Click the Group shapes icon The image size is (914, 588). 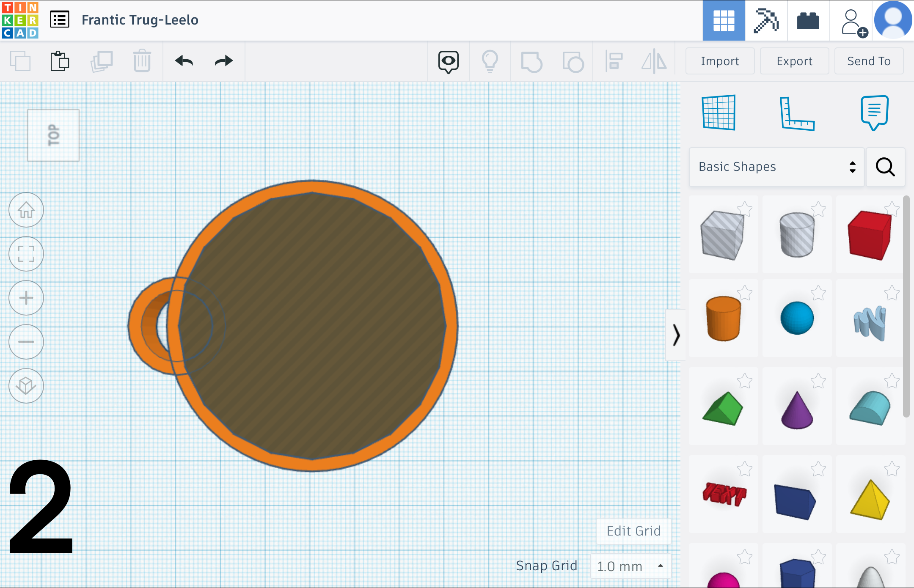pyautogui.click(x=531, y=62)
